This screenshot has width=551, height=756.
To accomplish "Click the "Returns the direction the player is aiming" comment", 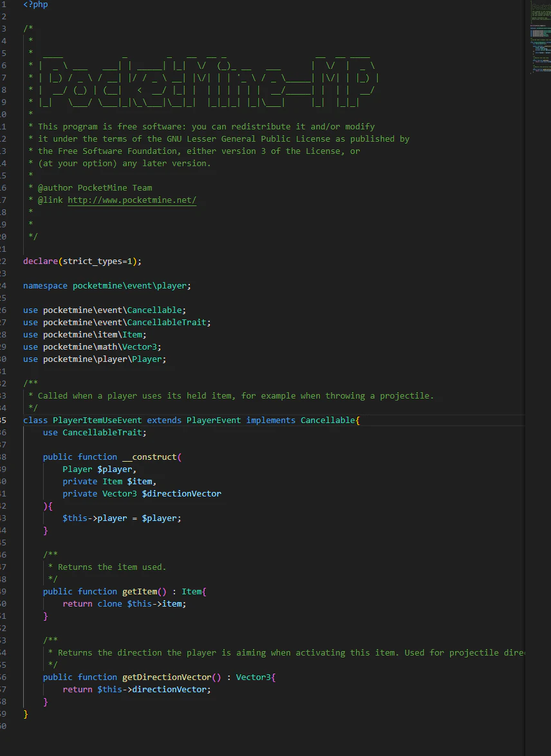I will coord(291,653).
